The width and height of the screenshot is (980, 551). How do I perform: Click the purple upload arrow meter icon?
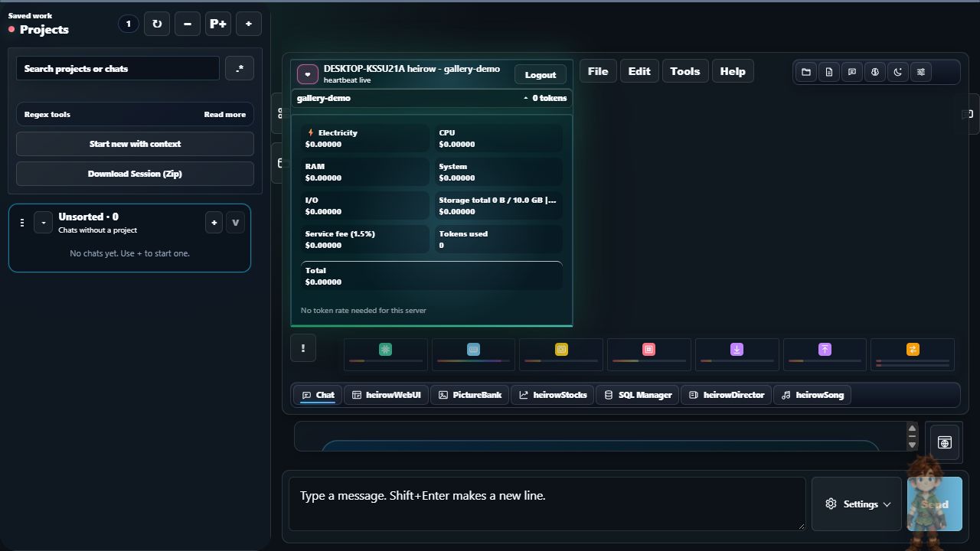(825, 349)
